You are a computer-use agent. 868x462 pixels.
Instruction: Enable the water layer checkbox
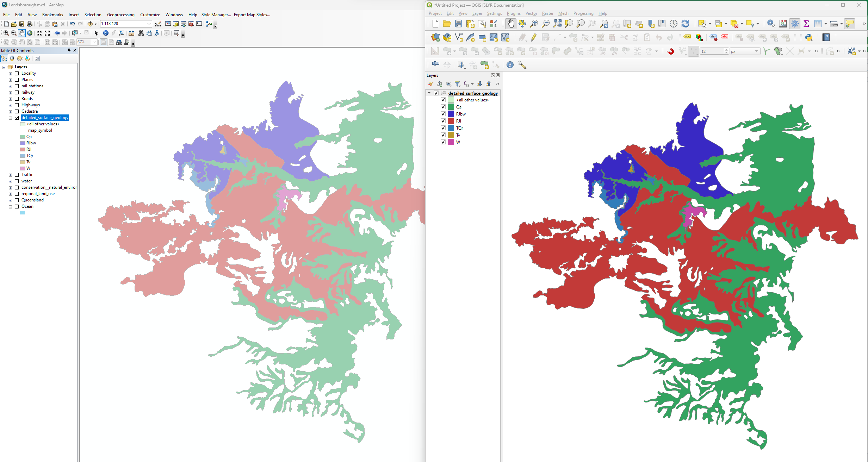[17, 181]
